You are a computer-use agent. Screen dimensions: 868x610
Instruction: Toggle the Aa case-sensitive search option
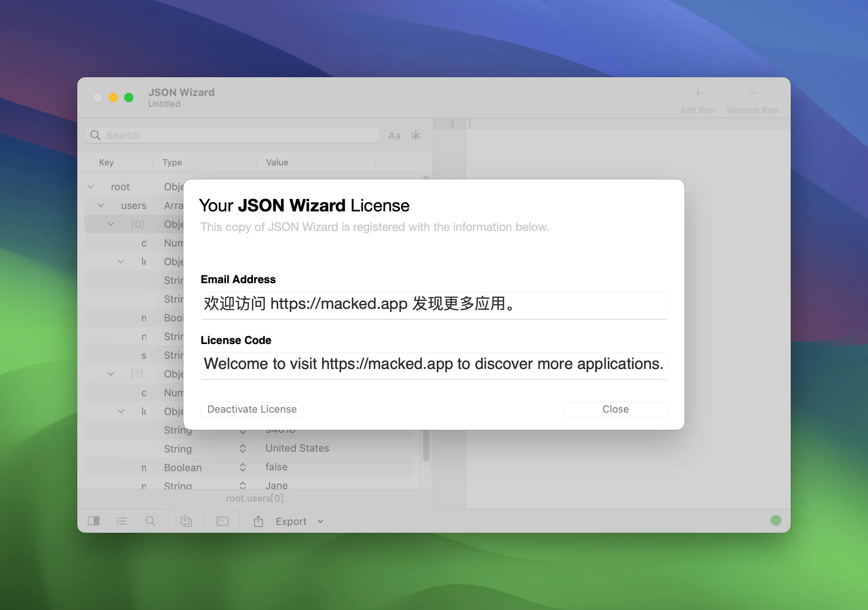coord(395,136)
